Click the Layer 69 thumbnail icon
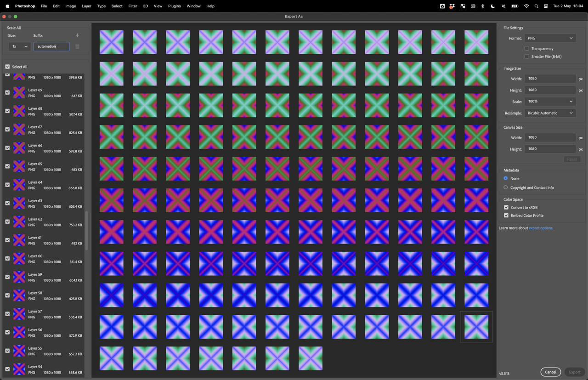Image resolution: width=588 pixels, height=380 pixels. pos(19,93)
